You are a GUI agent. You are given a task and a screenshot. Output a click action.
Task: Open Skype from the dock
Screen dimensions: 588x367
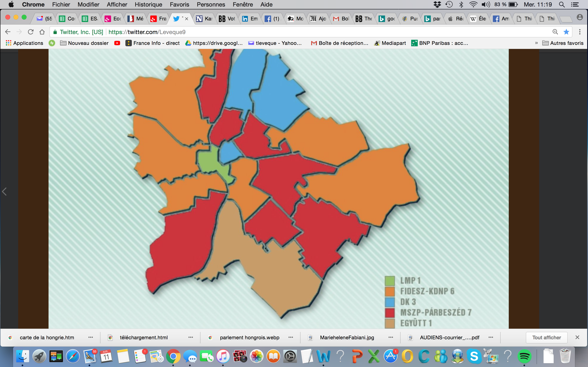pos(474,356)
